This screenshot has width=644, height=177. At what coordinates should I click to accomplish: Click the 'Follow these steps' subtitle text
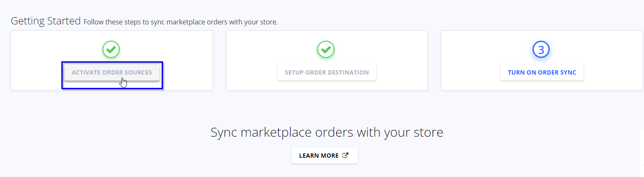pos(181,22)
